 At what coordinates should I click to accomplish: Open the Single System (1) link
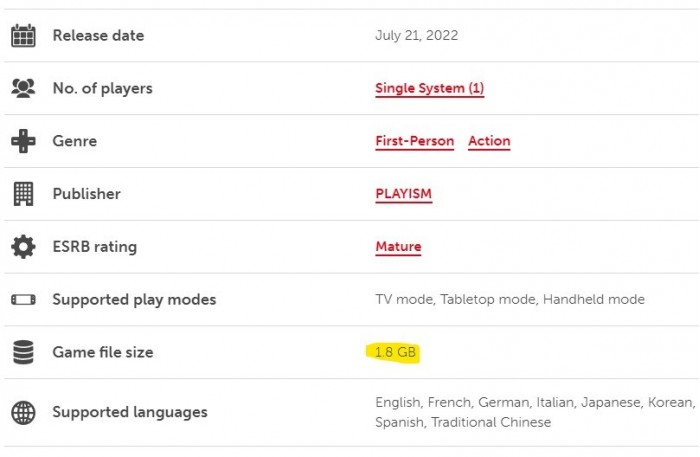[x=429, y=88]
